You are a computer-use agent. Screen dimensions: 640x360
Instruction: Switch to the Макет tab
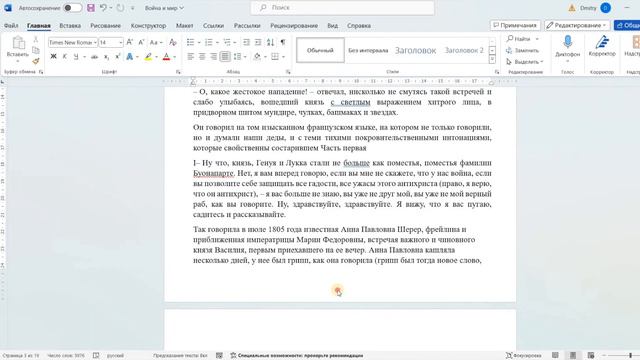tap(184, 25)
